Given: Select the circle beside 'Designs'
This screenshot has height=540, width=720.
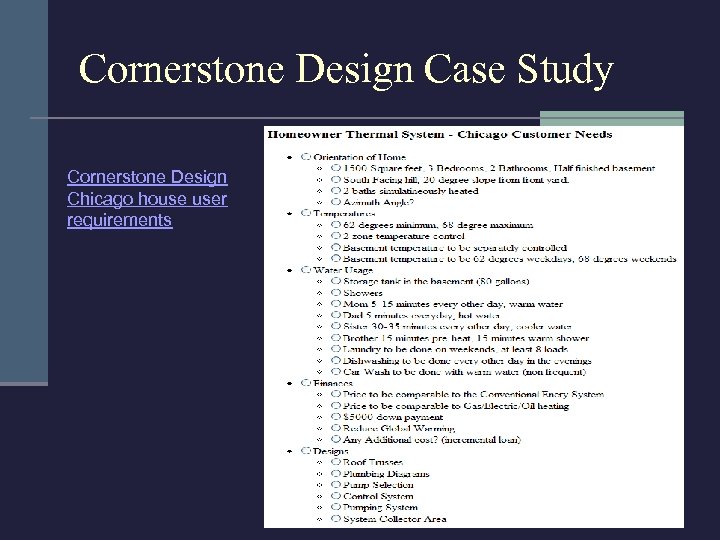Looking at the screenshot, I should tap(306, 451).
